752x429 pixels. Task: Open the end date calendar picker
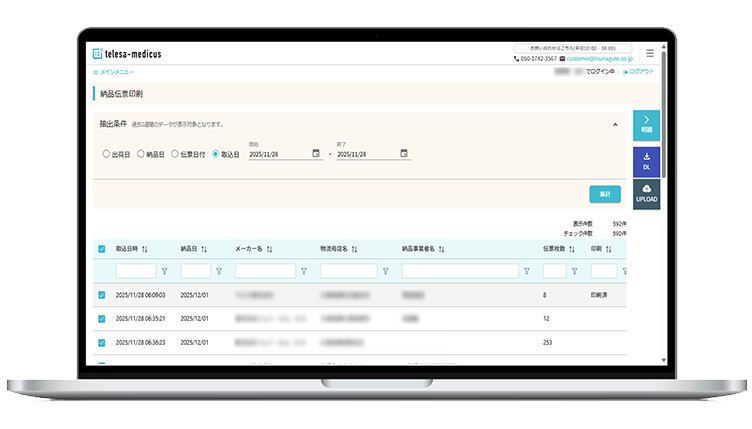coord(404,154)
